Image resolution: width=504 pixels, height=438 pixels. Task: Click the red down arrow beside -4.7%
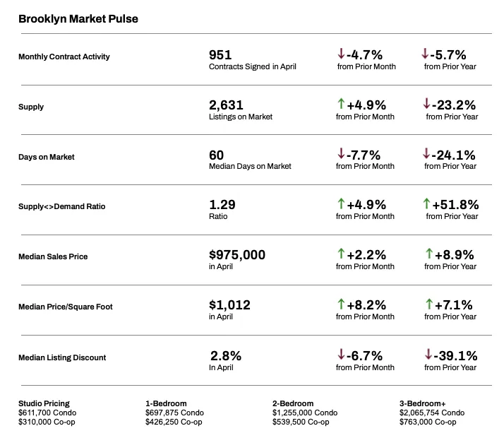tap(341, 54)
